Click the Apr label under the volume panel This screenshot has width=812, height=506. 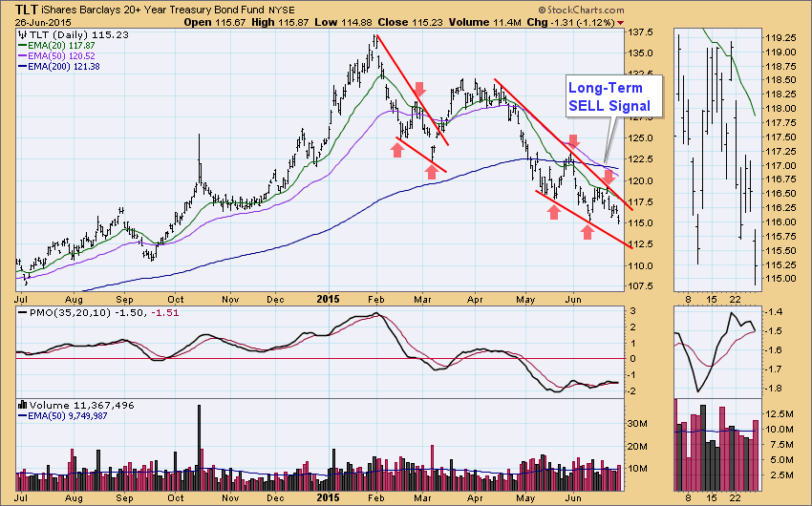pyautogui.click(x=475, y=497)
